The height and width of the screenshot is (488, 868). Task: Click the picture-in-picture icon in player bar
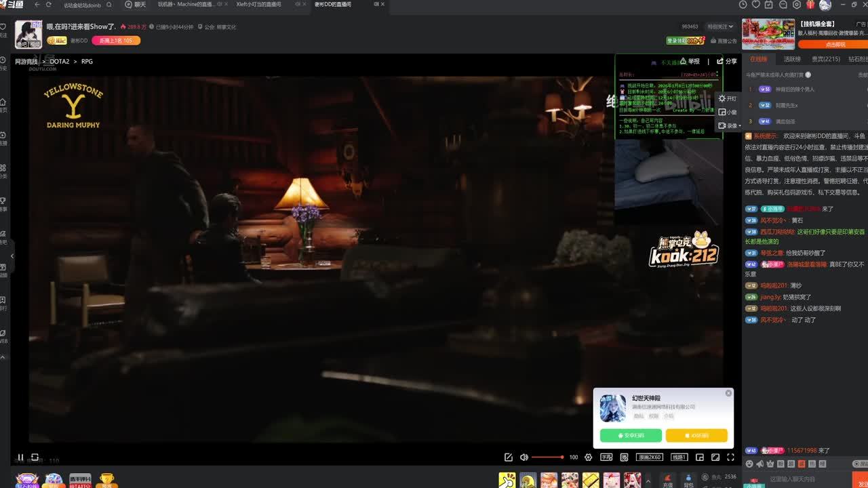[x=699, y=457]
